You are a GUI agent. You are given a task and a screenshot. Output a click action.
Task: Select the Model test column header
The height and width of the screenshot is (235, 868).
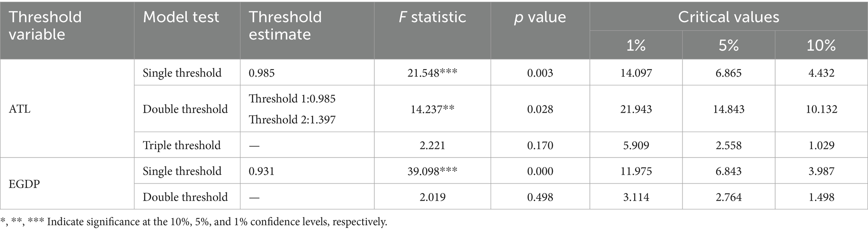[181, 17]
